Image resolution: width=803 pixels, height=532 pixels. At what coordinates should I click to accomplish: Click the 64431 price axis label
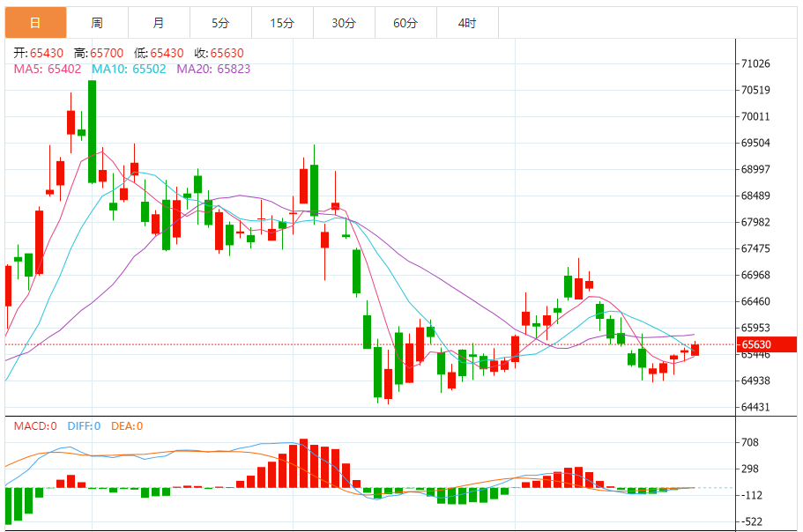click(x=756, y=407)
